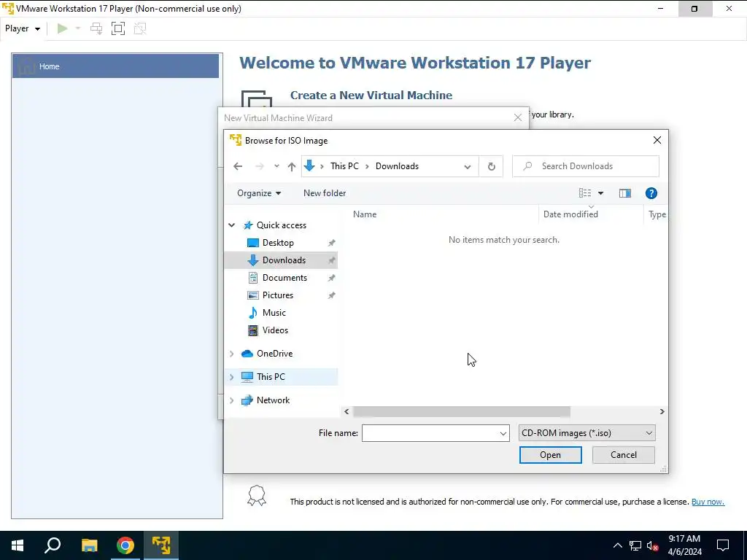The width and height of the screenshot is (747, 560).
Task: Click the Change your view icon
Action: coord(585,192)
